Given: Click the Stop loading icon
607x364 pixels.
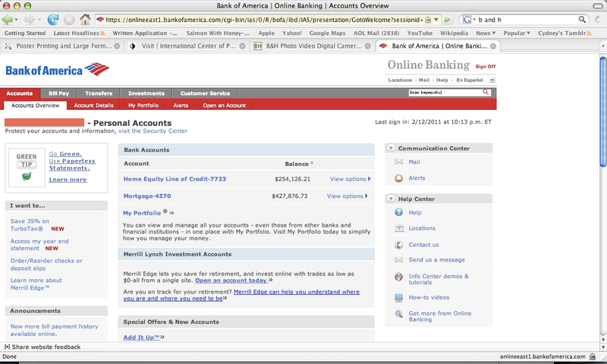Looking at the screenshot, I should pyautogui.click(x=69, y=20).
